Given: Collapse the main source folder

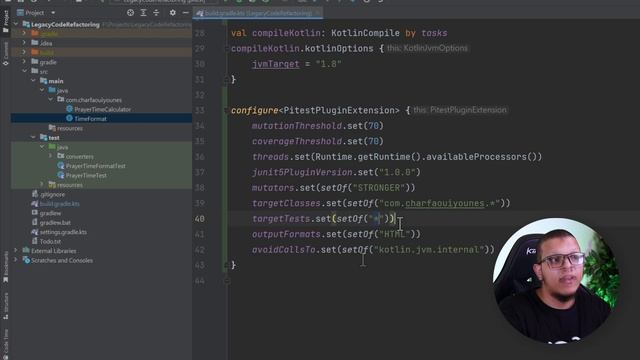Looking at the screenshot, I should (x=33, y=81).
